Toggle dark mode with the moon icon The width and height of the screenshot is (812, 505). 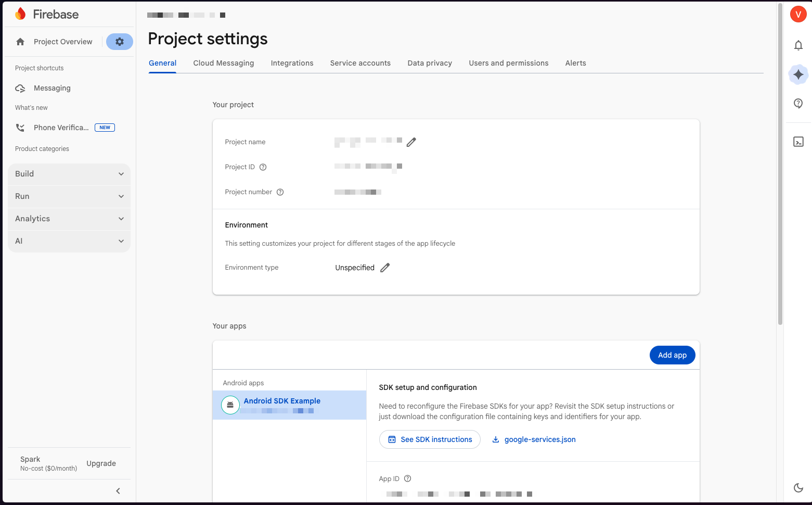click(798, 488)
